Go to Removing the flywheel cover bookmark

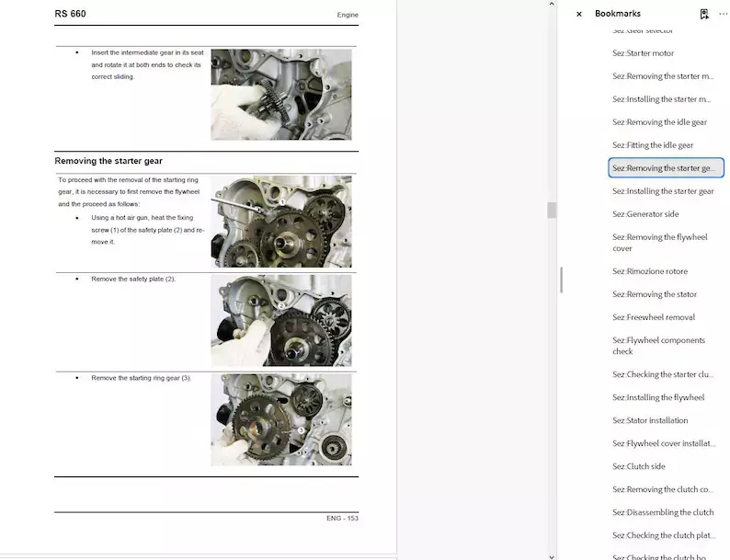coord(659,243)
